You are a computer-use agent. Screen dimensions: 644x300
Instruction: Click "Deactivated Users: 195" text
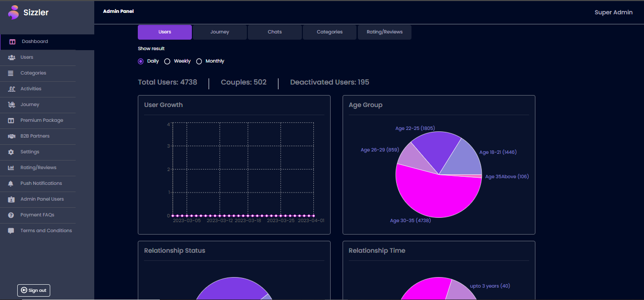330,82
